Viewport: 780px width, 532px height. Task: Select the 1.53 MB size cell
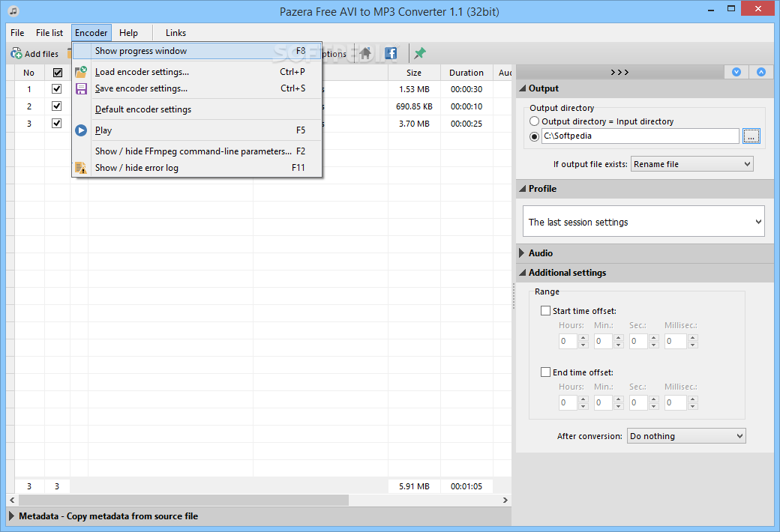click(414, 89)
